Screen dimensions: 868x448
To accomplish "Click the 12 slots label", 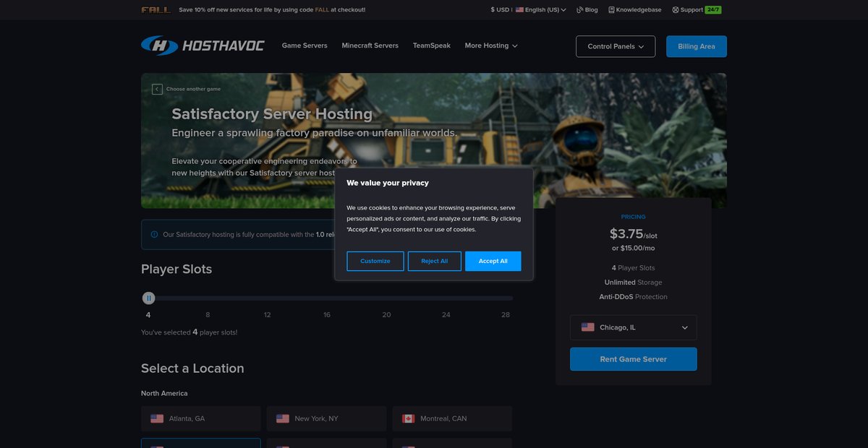I will click(x=268, y=315).
